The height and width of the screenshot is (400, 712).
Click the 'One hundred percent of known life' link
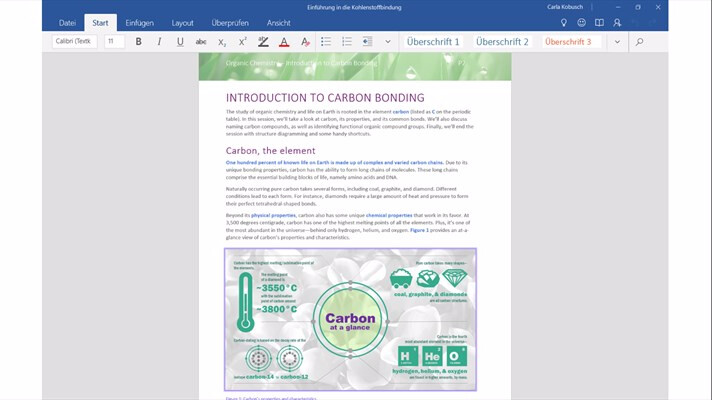click(x=334, y=163)
